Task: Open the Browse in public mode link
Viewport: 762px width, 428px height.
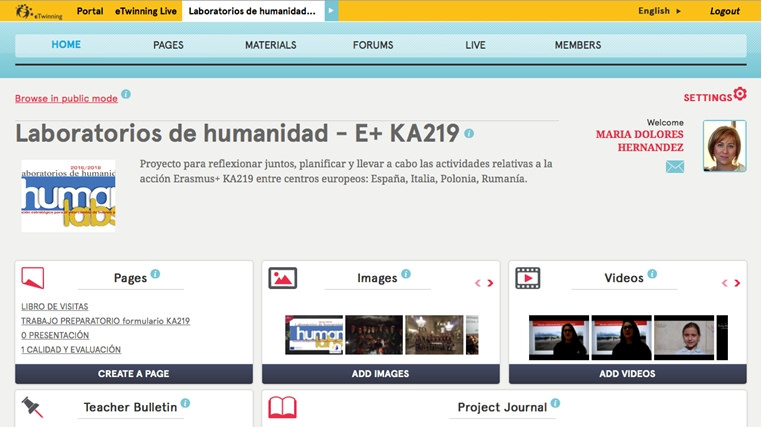Action: (66, 99)
